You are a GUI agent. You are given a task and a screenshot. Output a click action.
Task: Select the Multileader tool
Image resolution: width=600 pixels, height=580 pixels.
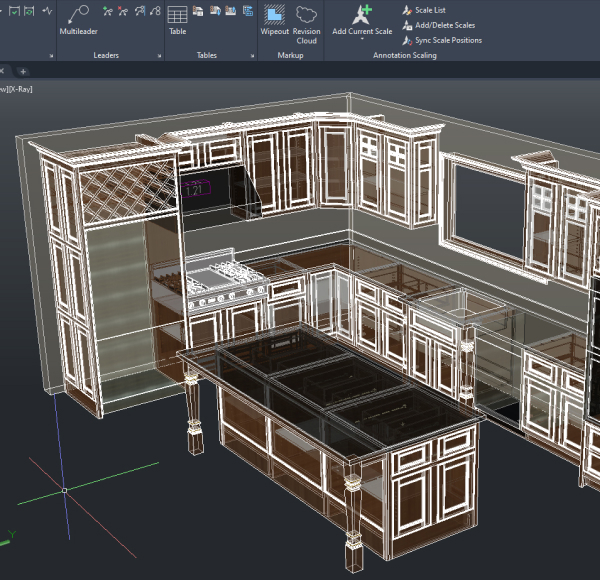77,18
